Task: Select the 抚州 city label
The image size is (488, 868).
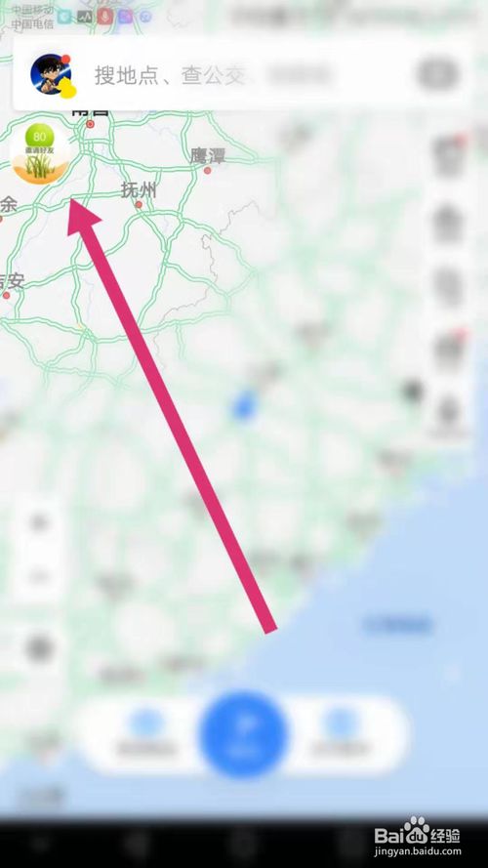Action: (x=139, y=190)
